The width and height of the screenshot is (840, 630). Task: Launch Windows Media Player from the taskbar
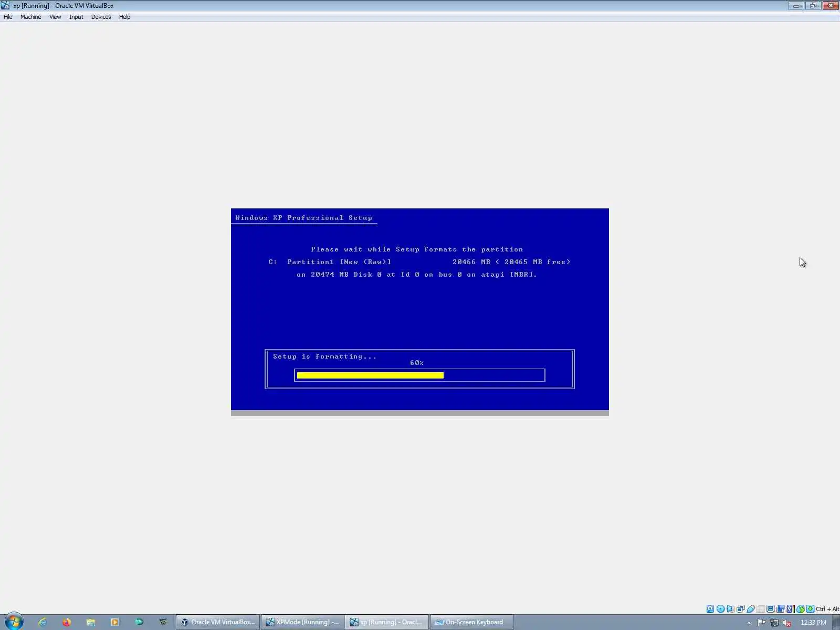click(x=115, y=622)
